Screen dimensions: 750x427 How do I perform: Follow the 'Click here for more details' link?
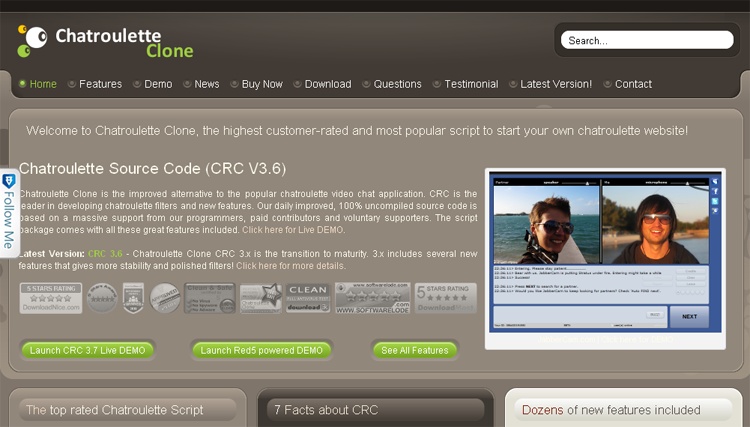click(x=291, y=266)
